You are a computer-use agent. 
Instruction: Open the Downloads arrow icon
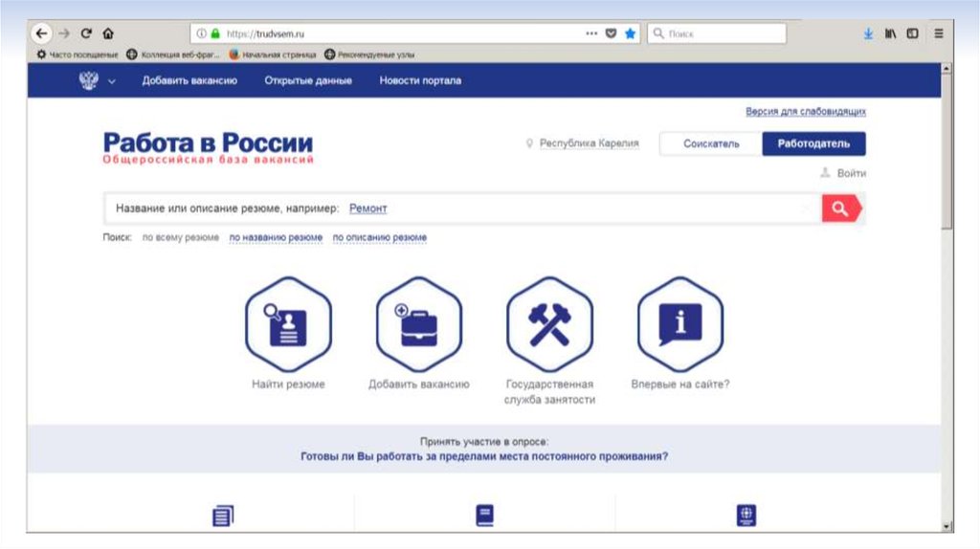coord(868,33)
